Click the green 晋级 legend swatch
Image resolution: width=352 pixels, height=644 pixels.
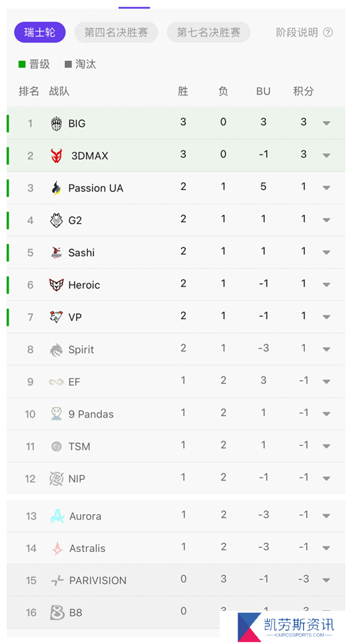(x=22, y=64)
